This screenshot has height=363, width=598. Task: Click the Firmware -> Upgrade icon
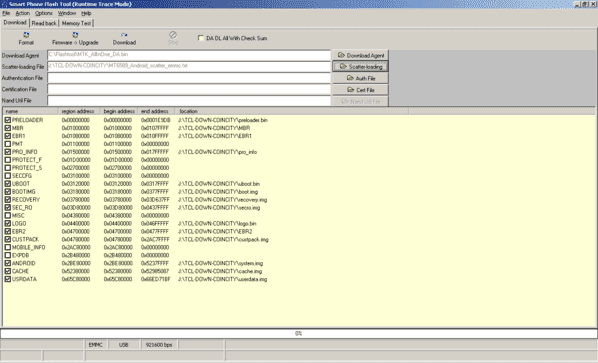[75, 38]
